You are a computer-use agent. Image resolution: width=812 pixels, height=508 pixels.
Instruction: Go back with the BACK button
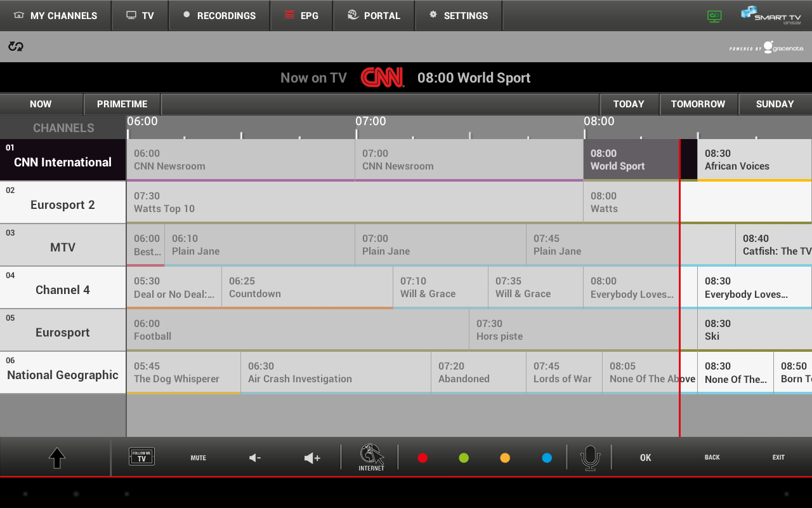click(x=712, y=458)
